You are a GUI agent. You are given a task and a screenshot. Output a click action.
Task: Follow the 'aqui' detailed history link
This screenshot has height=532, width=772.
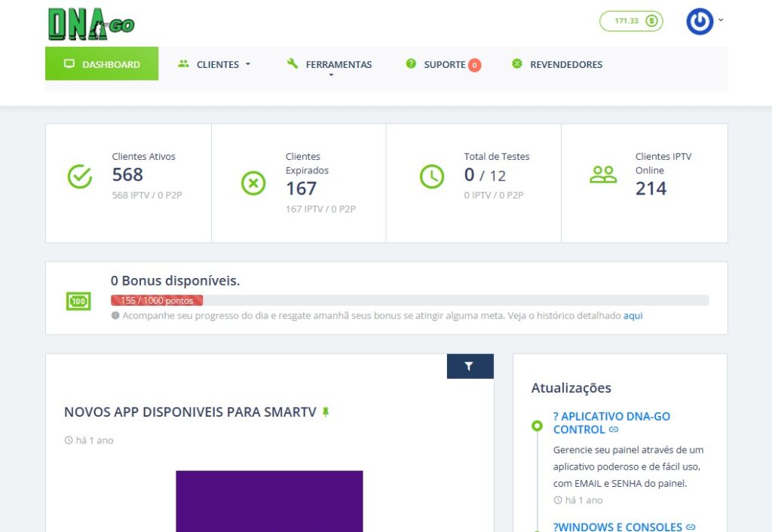[x=633, y=316]
